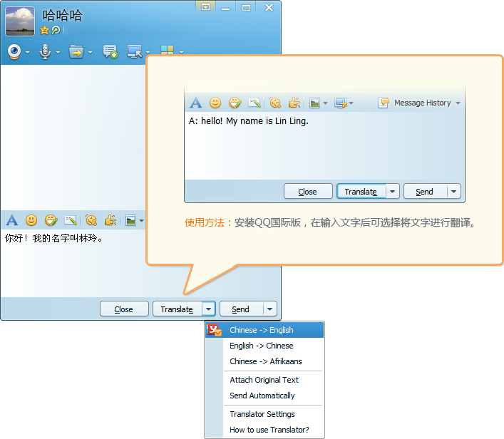Start a voice call using the microphone icon
Image resolution: width=504 pixels, height=439 pixels.
pyautogui.click(x=44, y=51)
